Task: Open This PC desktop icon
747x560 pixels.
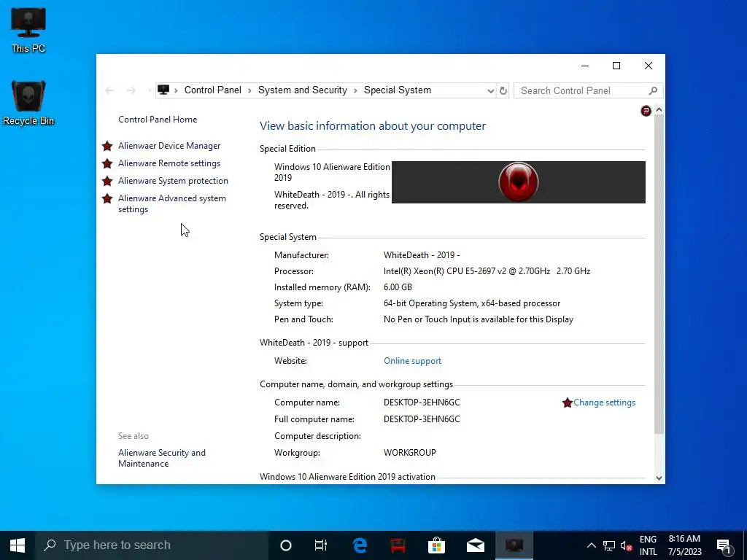Action: [28, 29]
